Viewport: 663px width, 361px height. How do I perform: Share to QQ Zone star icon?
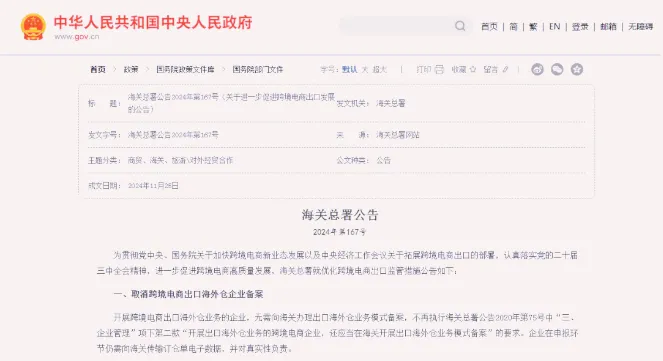[x=577, y=69]
